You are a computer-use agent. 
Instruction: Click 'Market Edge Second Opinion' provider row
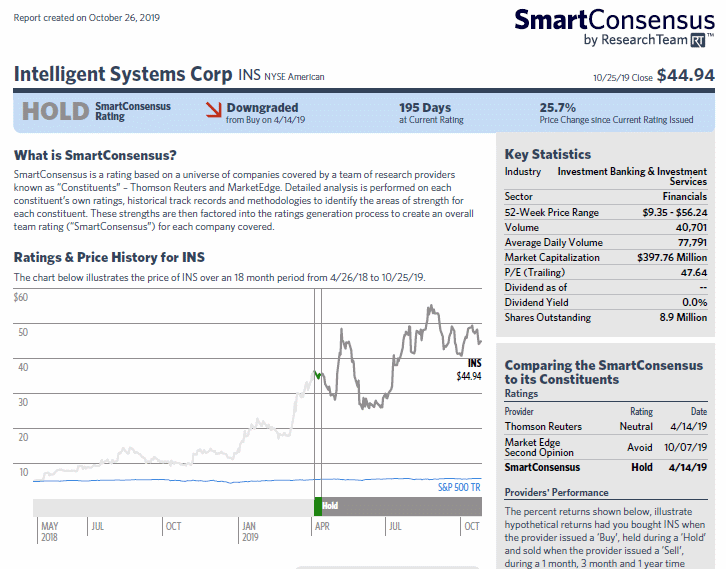[606, 447]
